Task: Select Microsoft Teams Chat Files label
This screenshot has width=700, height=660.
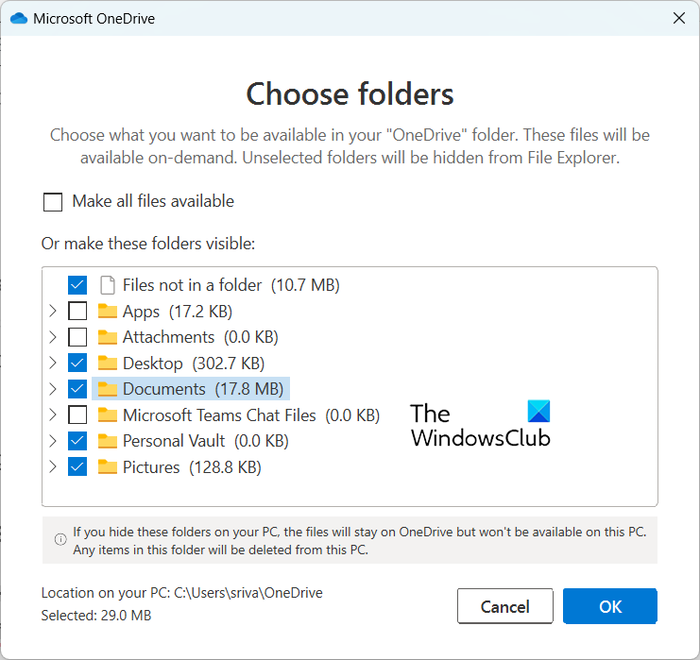Action: click(x=251, y=415)
